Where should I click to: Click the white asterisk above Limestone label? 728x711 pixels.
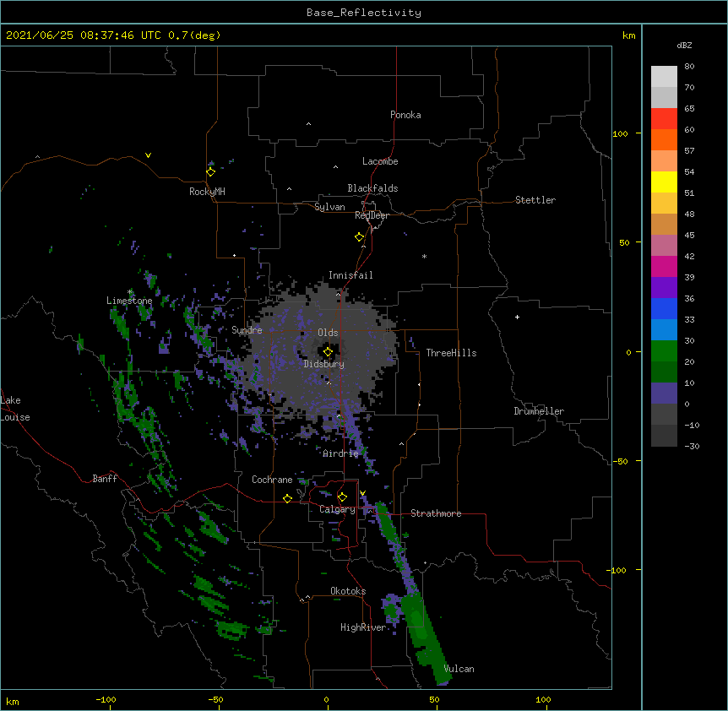130,292
